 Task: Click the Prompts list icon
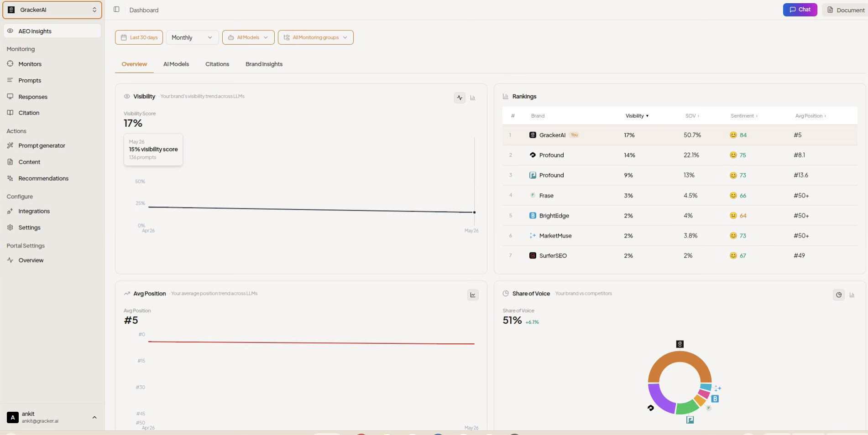tap(10, 80)
